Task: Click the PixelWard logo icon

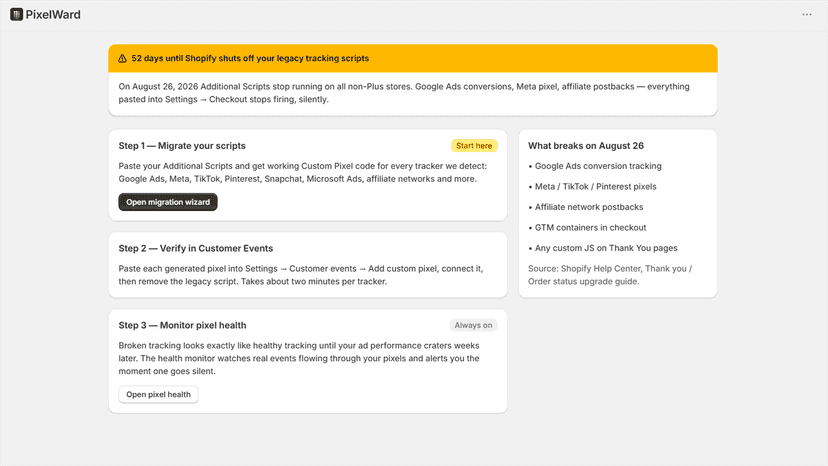Action: pos(16,14)
